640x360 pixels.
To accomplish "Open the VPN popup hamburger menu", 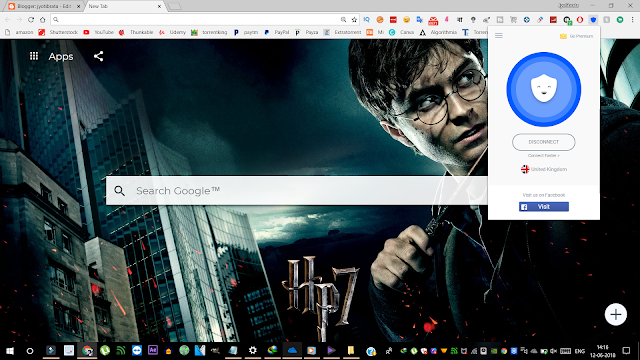I will [499, 36].
